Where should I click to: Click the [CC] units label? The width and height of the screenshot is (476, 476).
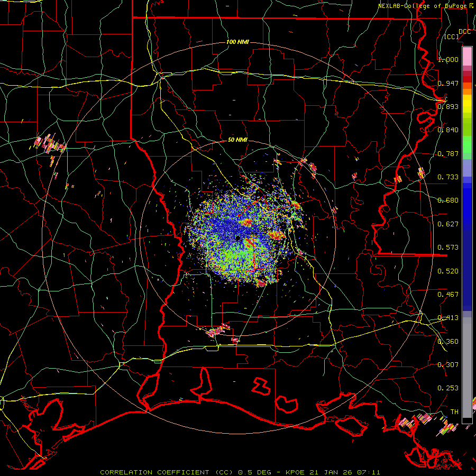452,36
